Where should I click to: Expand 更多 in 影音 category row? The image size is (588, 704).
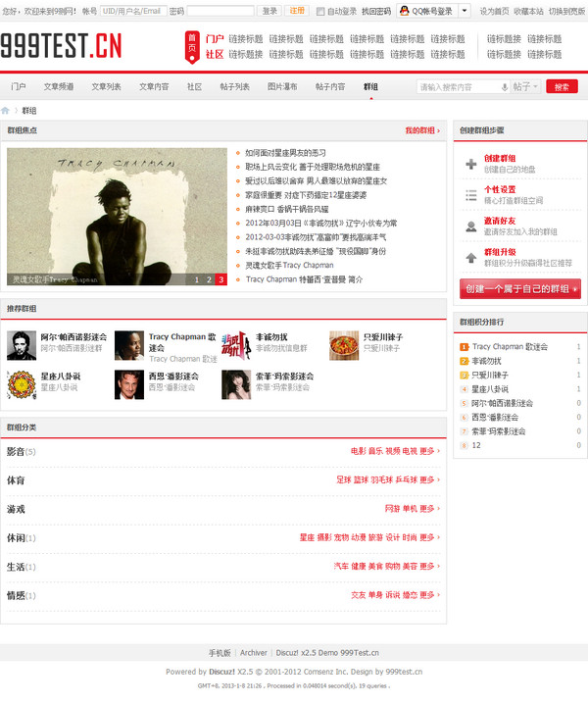[x=429, y=451]
